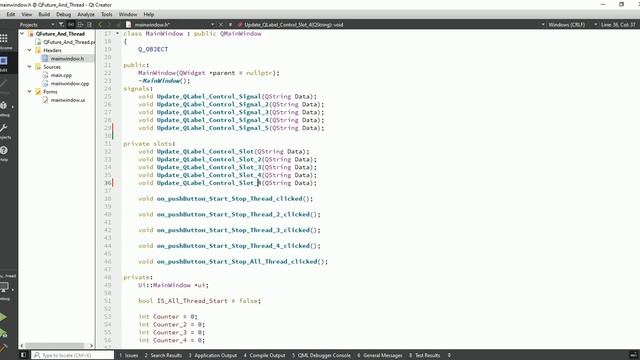Toggle the bottom-right output pane button
The height and width of the screenshot is (360, 640).
633,355
